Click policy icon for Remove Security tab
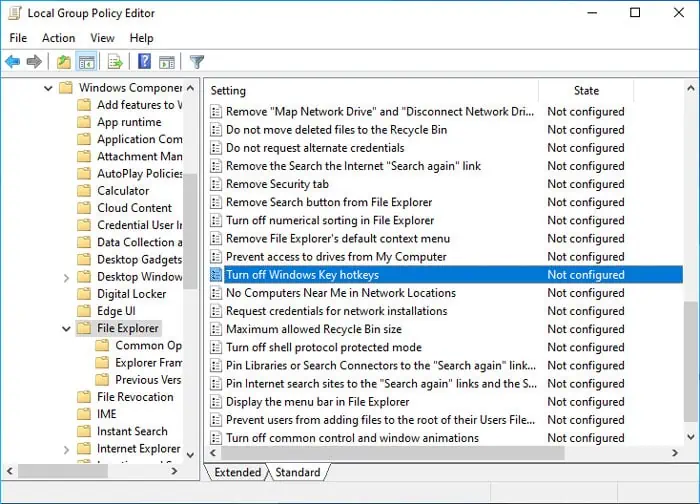700x504 pixels. pos(216,184)
